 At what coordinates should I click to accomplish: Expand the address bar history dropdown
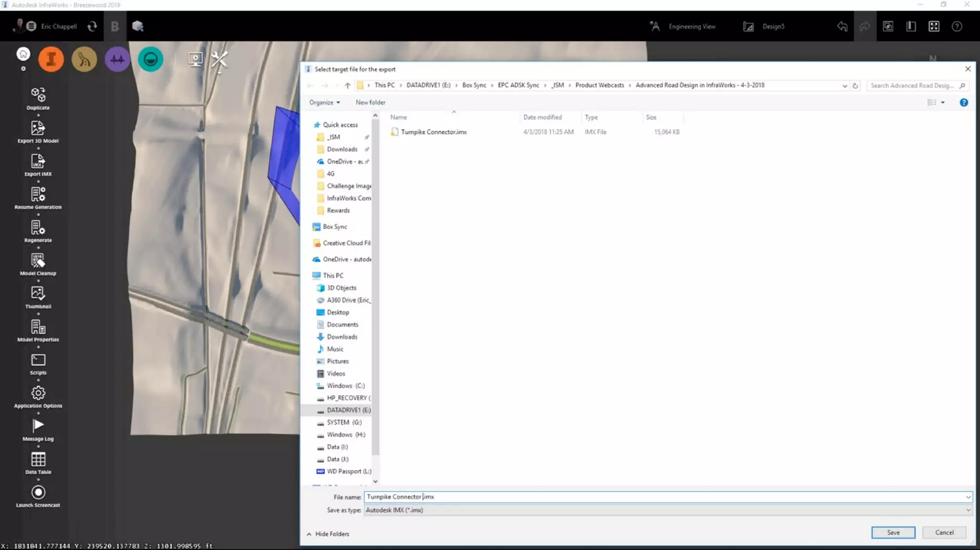click(x=845, y=86)
